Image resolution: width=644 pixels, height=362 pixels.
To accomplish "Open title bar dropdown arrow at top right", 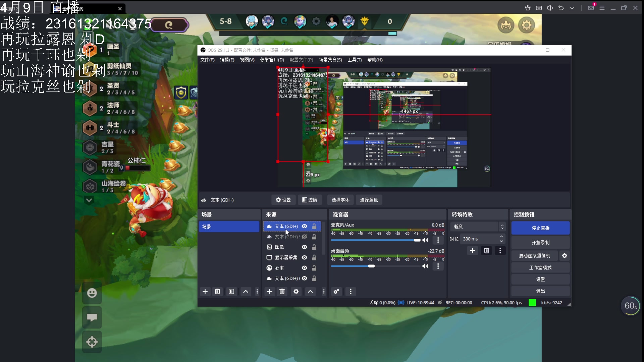I will click(572, 8).
